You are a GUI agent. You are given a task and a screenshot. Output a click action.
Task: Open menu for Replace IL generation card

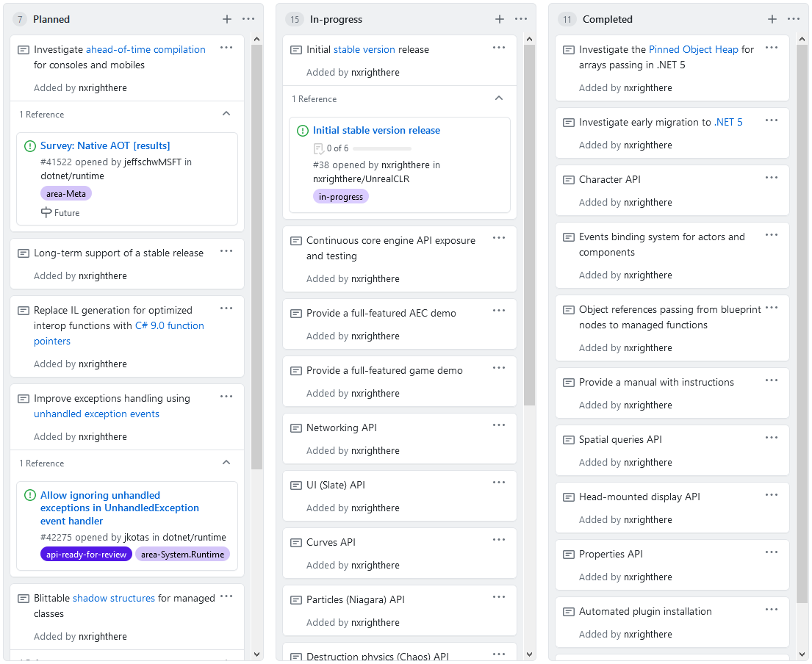click(226, 308)
